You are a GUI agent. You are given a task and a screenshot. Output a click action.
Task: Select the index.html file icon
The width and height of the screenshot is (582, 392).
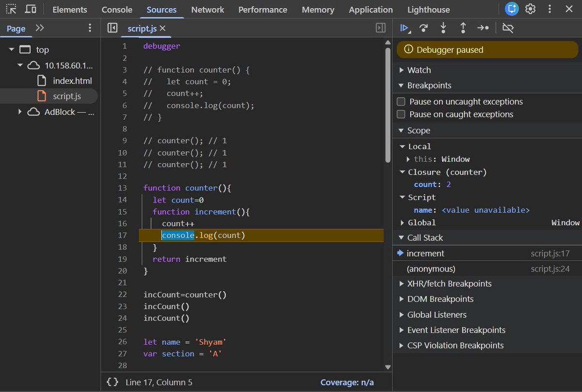pyautogui.click(x=42, y=80)
